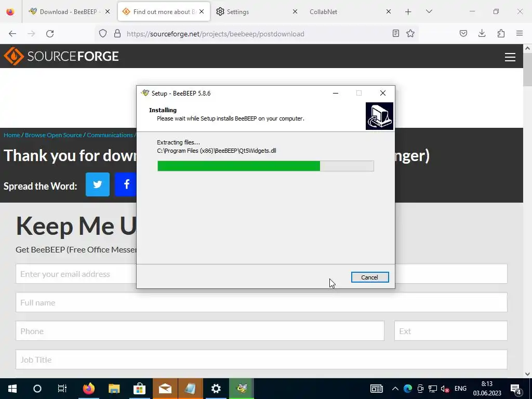The width and height of the screenshot is (532, 399).
Task: Open news and interests taskbar widget
Action: (x=377, y=389)
